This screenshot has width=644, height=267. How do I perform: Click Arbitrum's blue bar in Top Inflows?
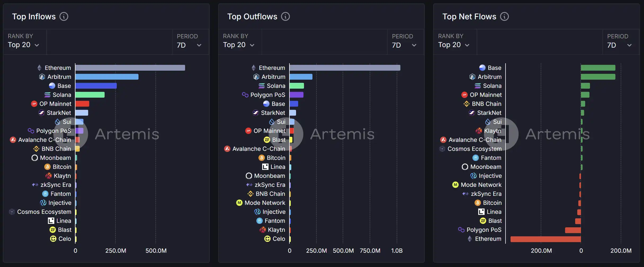tap(107, 77)
